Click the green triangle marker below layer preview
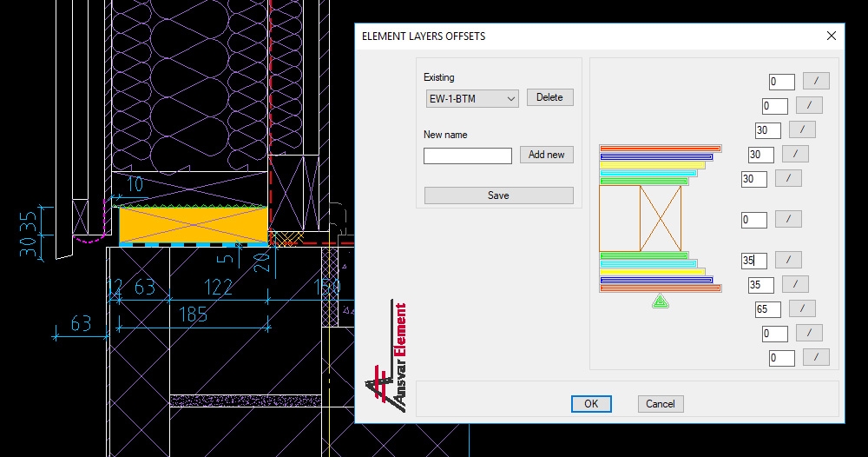 pos(660,301)
